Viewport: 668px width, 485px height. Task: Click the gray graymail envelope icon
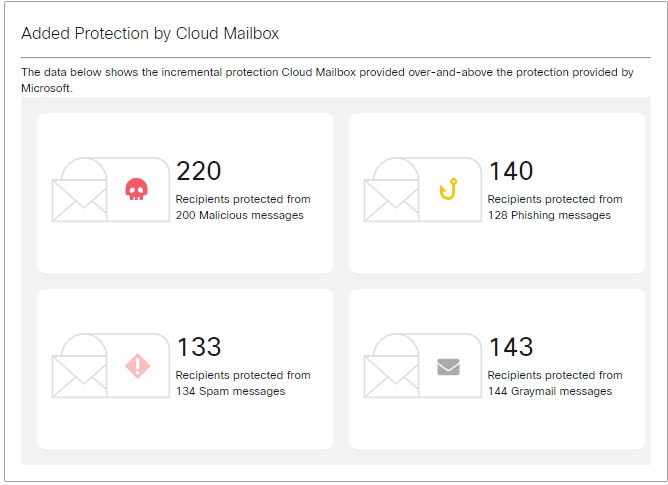click(448, 367)
